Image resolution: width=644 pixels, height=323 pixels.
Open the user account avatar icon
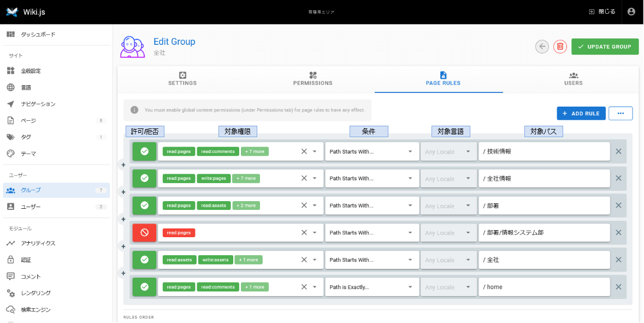point(631,11)
